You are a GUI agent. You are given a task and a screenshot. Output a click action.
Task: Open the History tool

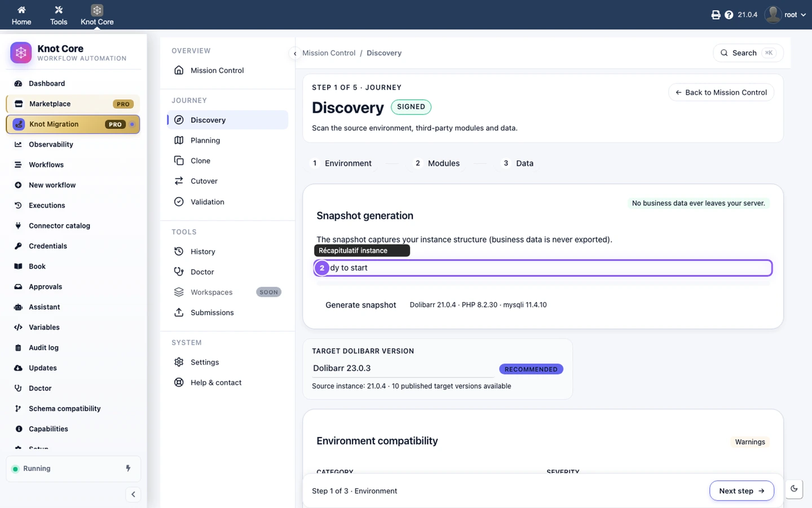(228, 252)
